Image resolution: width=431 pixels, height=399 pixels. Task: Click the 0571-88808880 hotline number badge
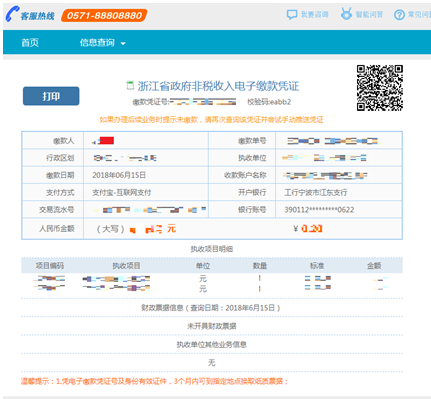click(104, 15)
